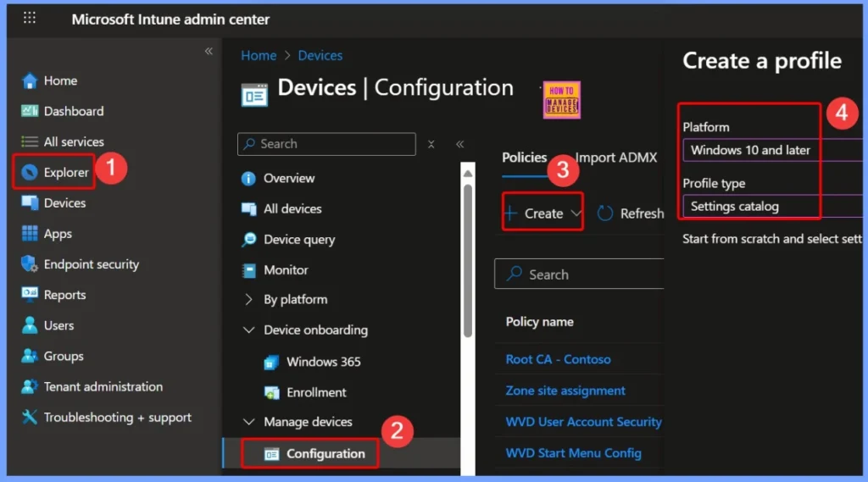Sort by Policy name column header
Image resolution: width=868 pixels, height=482 pixels.
coord(540,322)
